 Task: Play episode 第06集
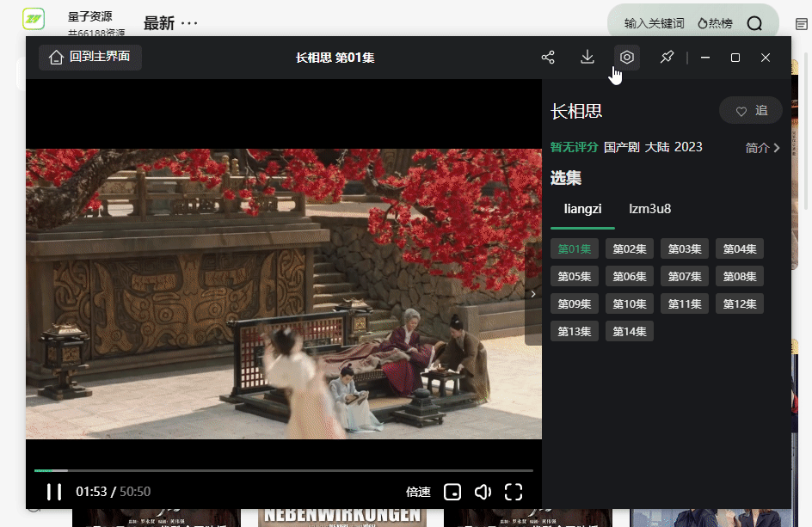click(630, 277)
